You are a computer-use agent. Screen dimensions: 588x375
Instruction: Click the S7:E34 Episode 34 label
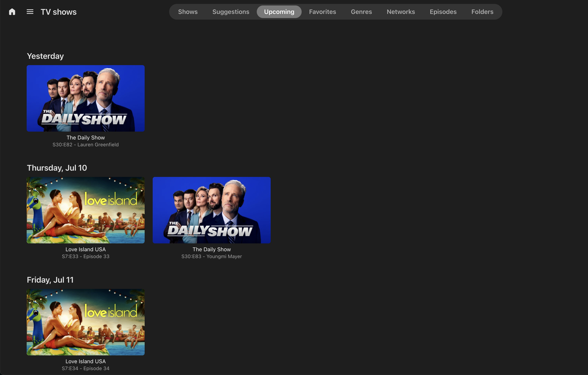[x=85, y=368]
